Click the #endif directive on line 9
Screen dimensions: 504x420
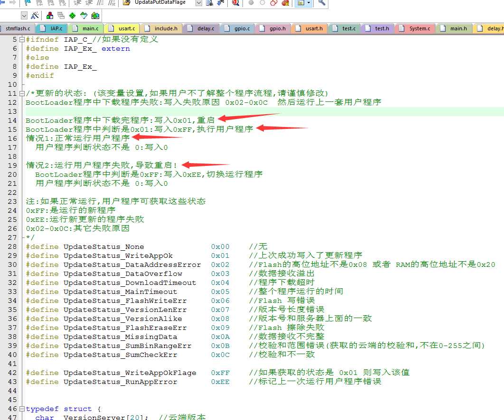40,75
